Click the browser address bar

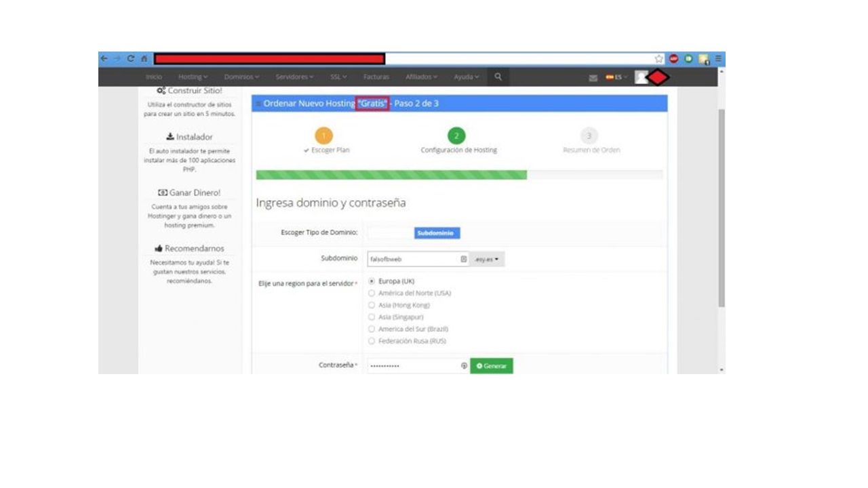[x=403, y=59]
